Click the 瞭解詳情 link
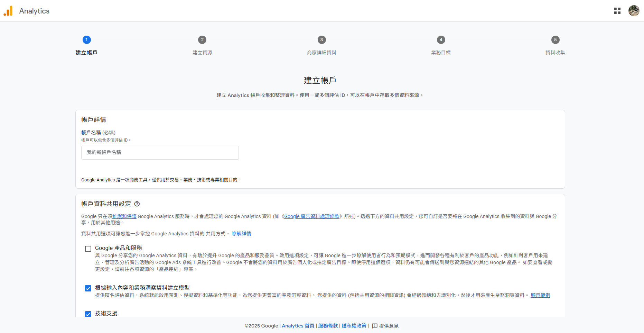The image size is (644, 333). 241,234
